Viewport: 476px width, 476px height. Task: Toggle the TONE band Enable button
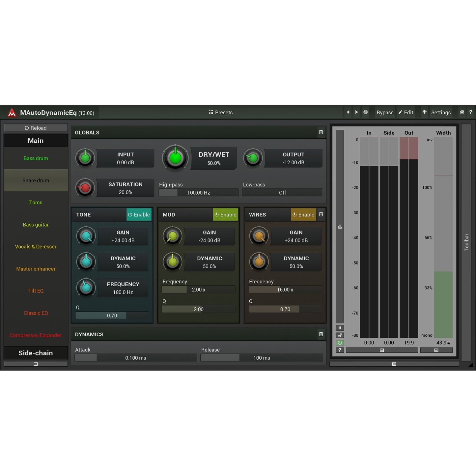pos(139,215)
